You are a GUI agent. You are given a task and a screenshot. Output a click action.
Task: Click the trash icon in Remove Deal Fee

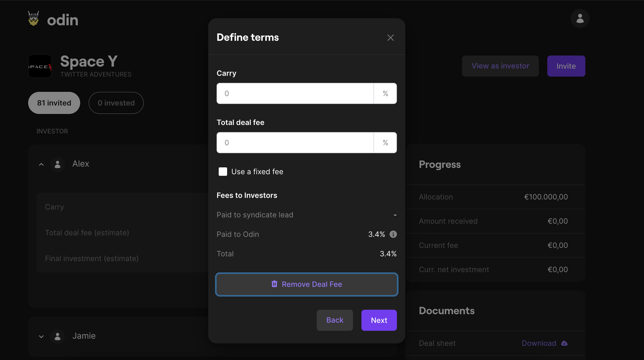[x=274, y=284]
